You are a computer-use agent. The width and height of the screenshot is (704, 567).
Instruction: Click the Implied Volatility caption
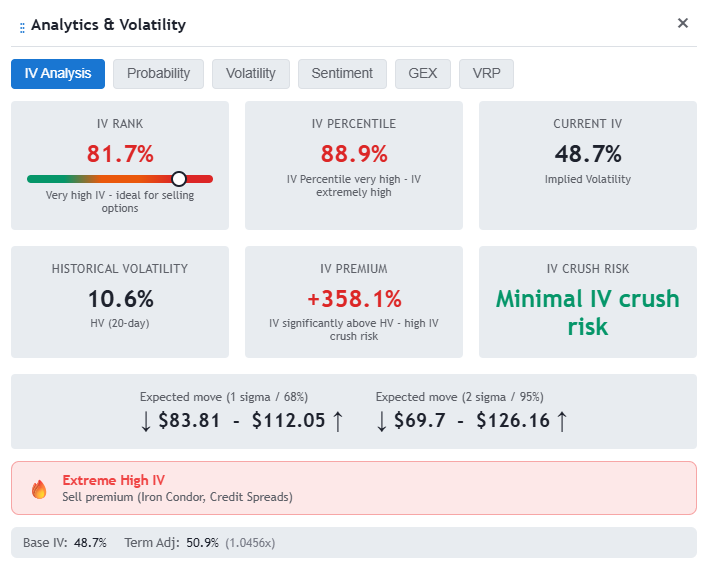pos(588,179)
